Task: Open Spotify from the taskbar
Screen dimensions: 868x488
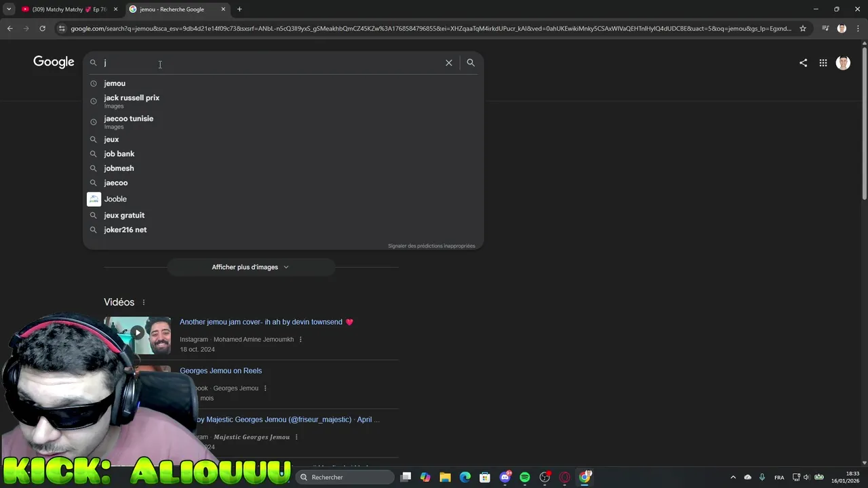Action: click(525, 477)
